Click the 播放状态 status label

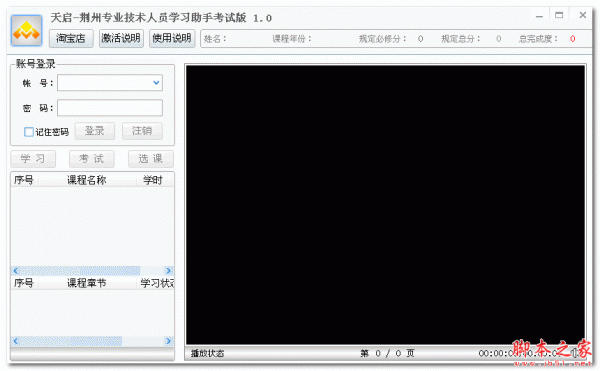click(207, 353)
